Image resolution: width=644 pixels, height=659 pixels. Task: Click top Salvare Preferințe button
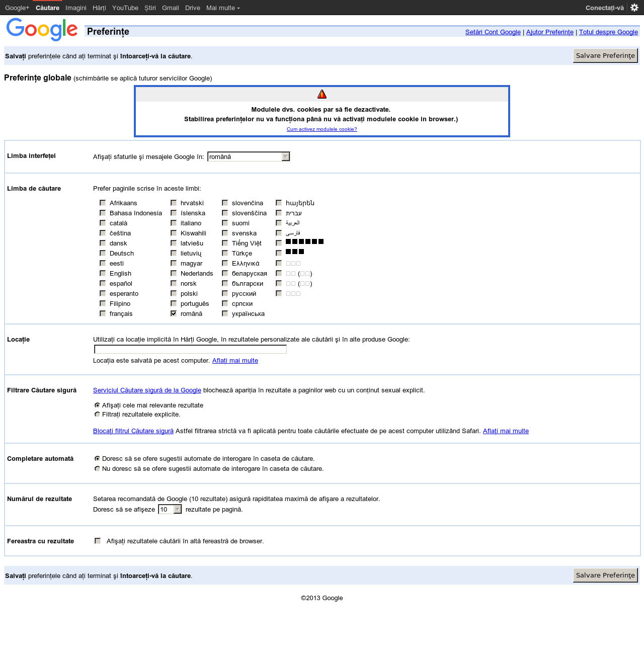click(x=605, y=55)
